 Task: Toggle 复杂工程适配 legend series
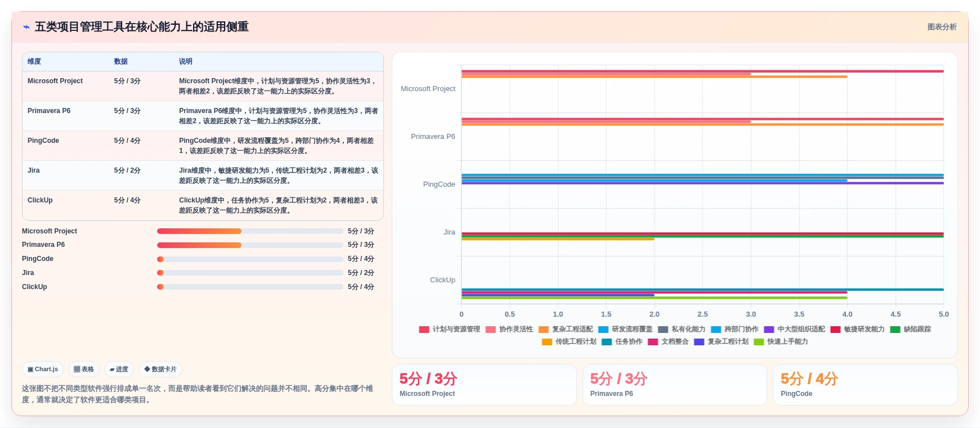[x=565, y=329]
